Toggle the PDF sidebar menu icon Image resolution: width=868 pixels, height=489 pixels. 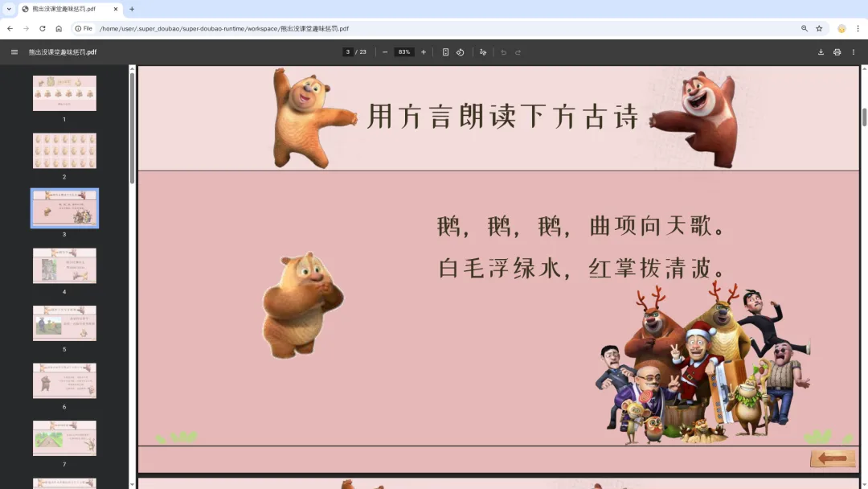(14, 52)
